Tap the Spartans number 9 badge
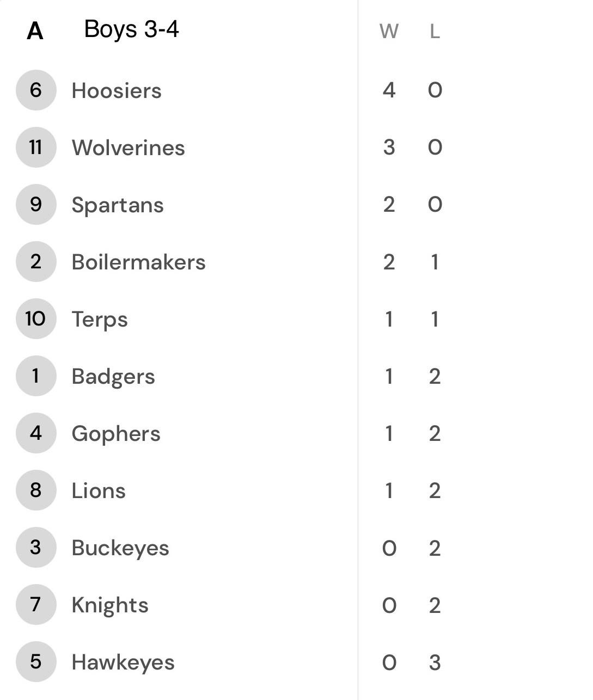This screenshot has height=700, width=593. point(36,205)
